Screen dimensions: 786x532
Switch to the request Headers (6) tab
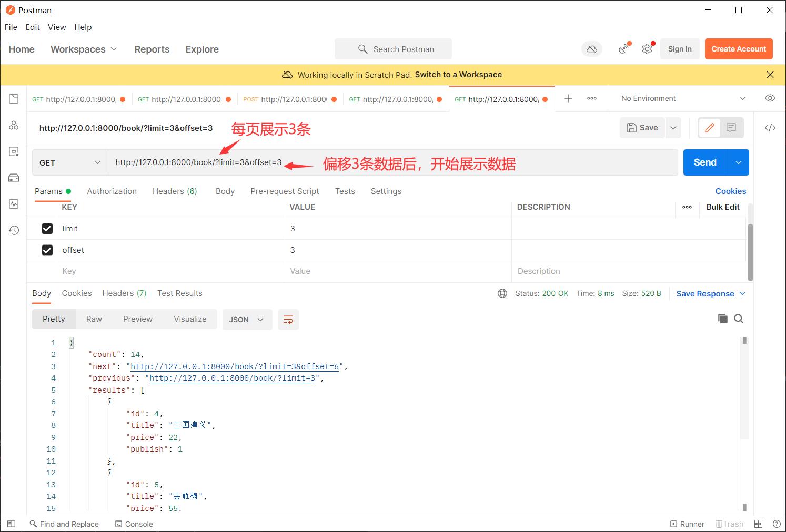click(175, 191)
